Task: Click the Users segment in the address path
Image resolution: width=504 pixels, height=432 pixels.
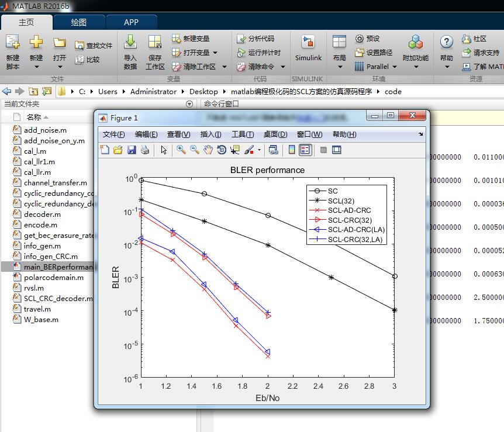Action: (108, 92)
